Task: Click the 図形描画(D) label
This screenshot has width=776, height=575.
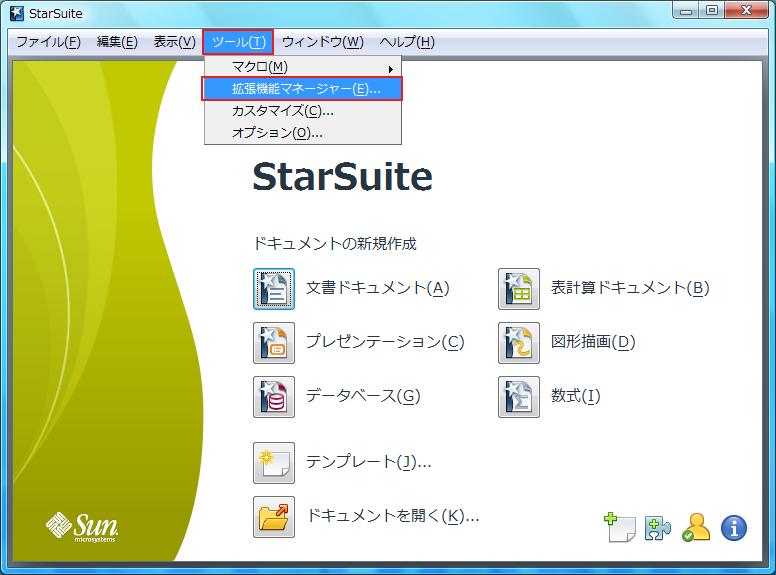Action: [x=593, y=342]
